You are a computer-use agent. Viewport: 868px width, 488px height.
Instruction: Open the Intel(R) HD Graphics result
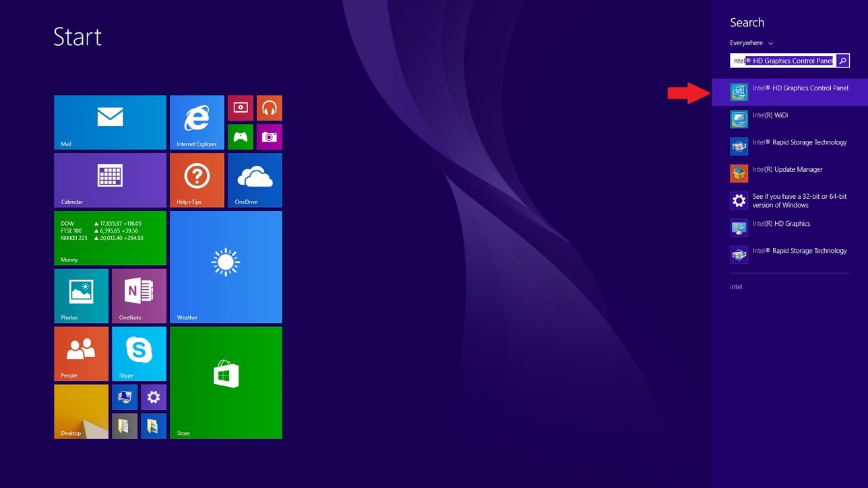coord(790,228)
